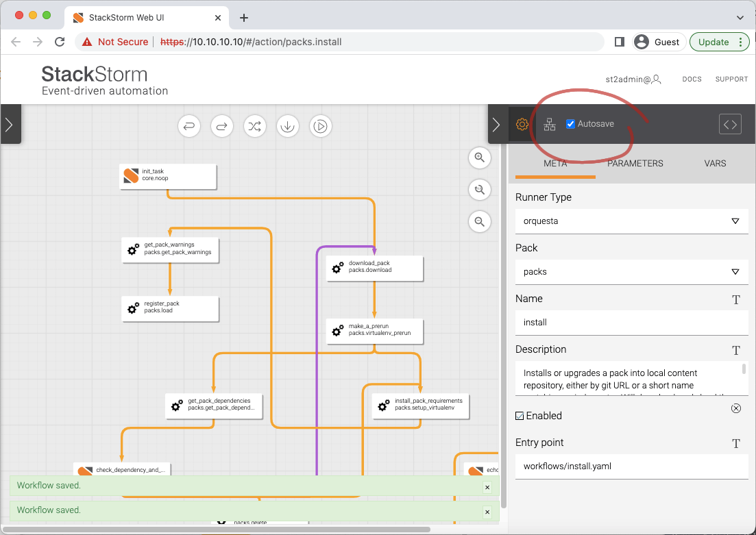This screenshot has height=535, width=756.
Task: Collapse the right details panel chevron
Action: (497, 125)
